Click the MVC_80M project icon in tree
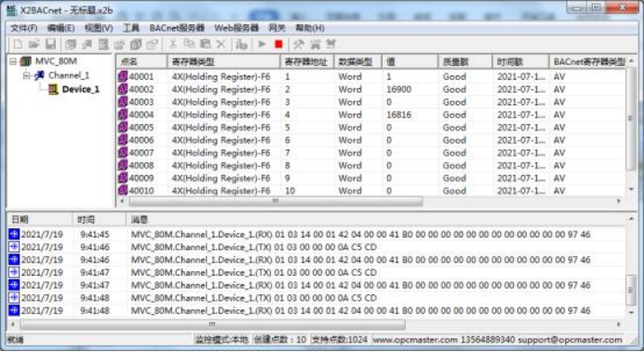 pyautogui.click(x=25, y=61)
